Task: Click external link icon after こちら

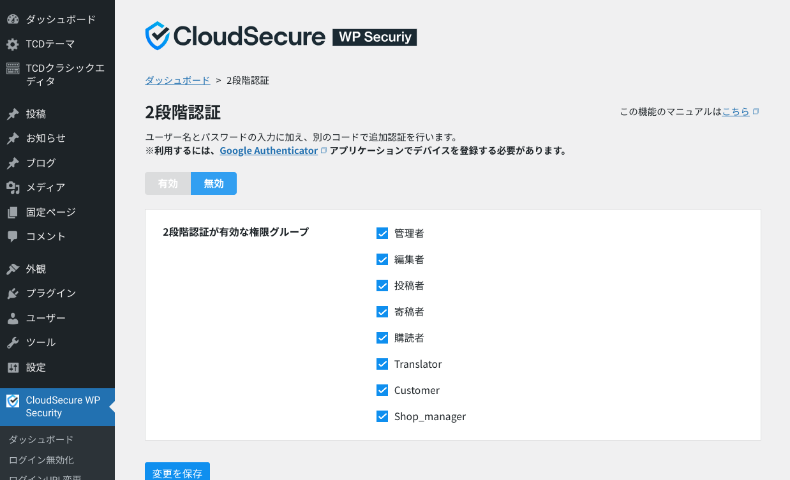Action: click(756, 111)
